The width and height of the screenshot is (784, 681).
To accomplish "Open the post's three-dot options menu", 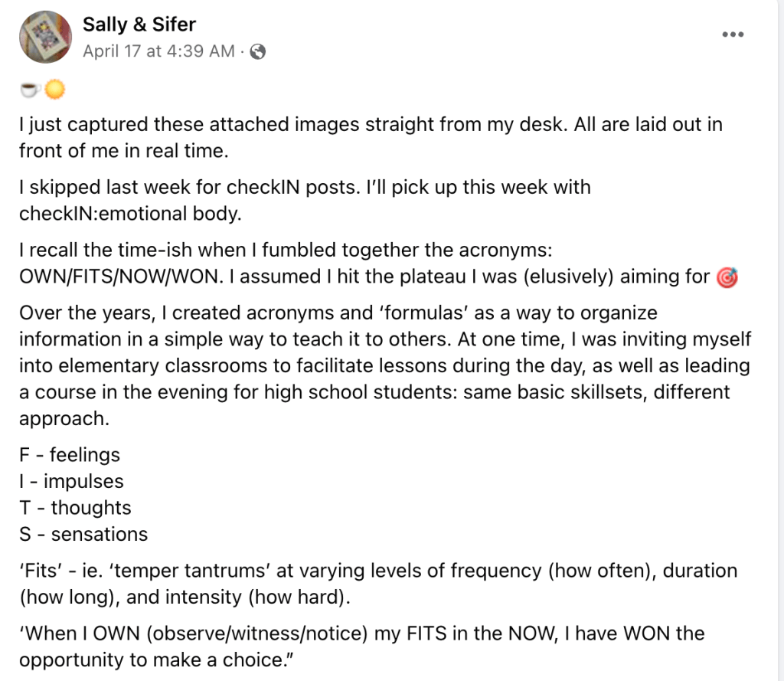I will click(x=733, y=35).
